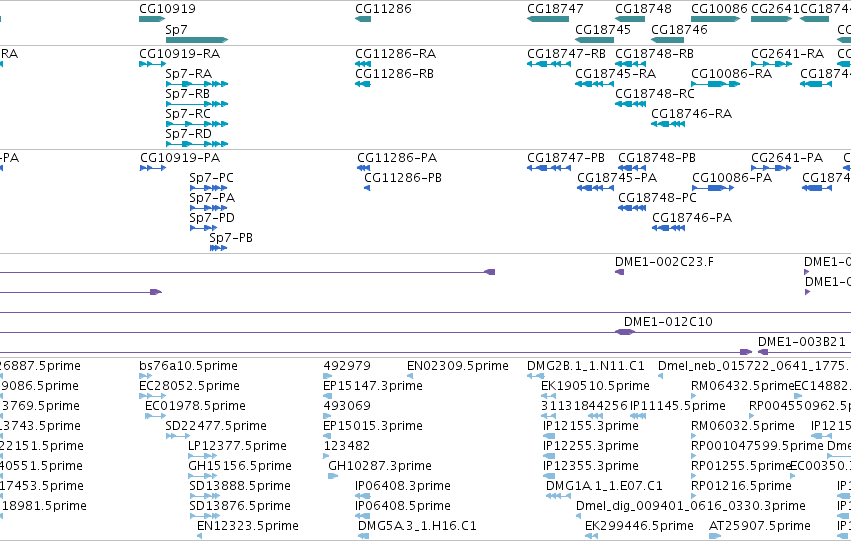Open transcript CG2641-RA
The width and height of the screenshot is (851, 541).
click(x=788, y=53)
